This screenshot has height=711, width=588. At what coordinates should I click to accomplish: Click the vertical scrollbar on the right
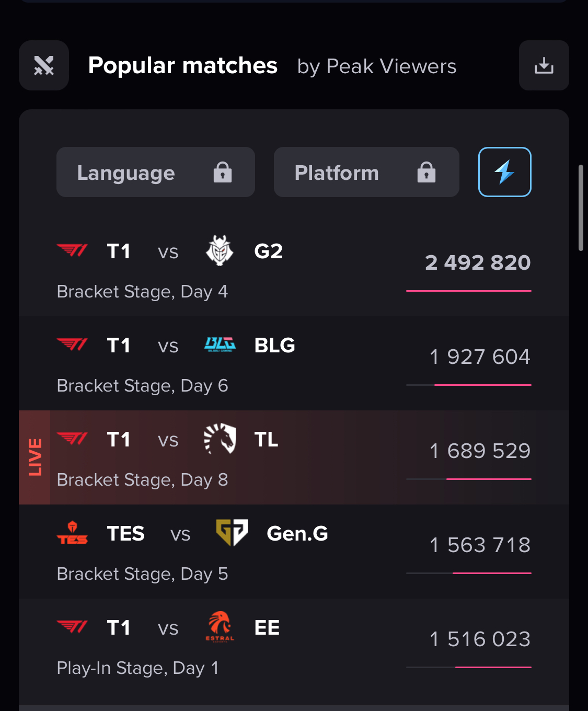(580, 208)
